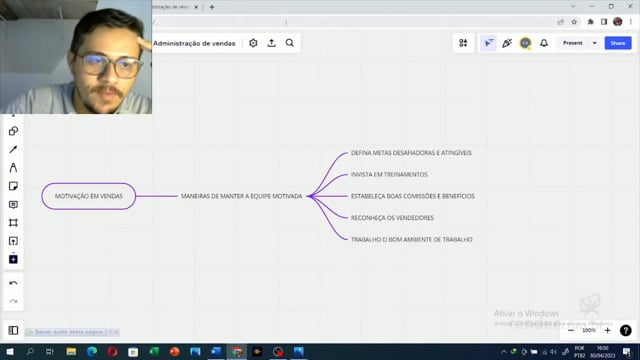Click the blue Share button
The width and height of the screenshot is (640, 360).
[x=618, y=43]
